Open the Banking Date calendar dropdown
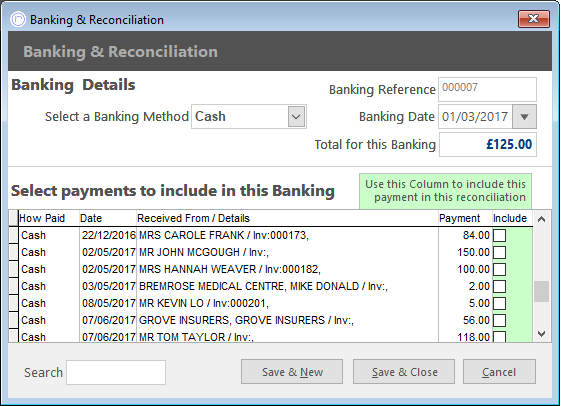This screenshot has height=406, width=561. (x=524, y=117)
